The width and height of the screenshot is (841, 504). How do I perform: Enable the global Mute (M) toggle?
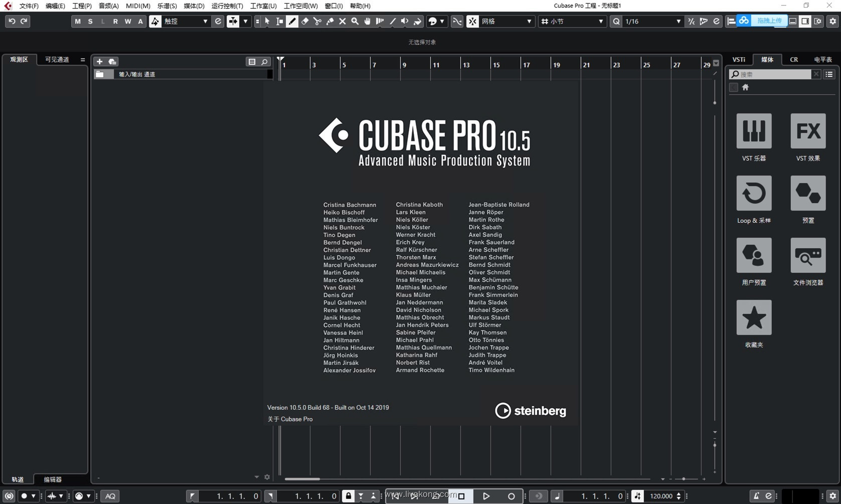[78, 21]
